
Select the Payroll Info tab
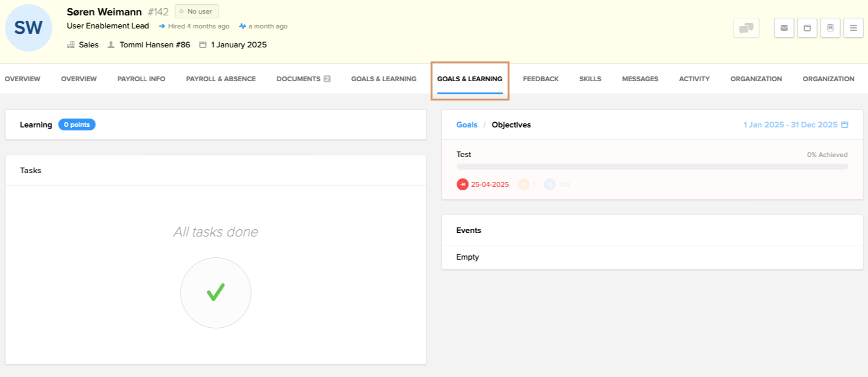pyautogui.click(x=141, y=79)
